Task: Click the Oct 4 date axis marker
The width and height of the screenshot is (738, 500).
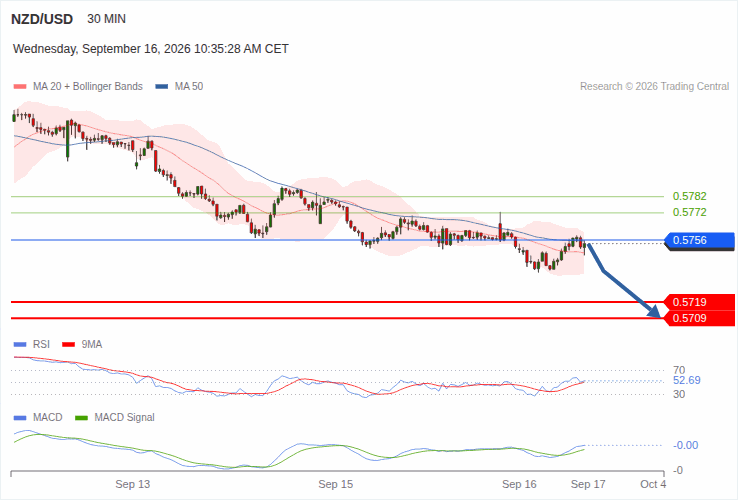Action: [653, 484]
